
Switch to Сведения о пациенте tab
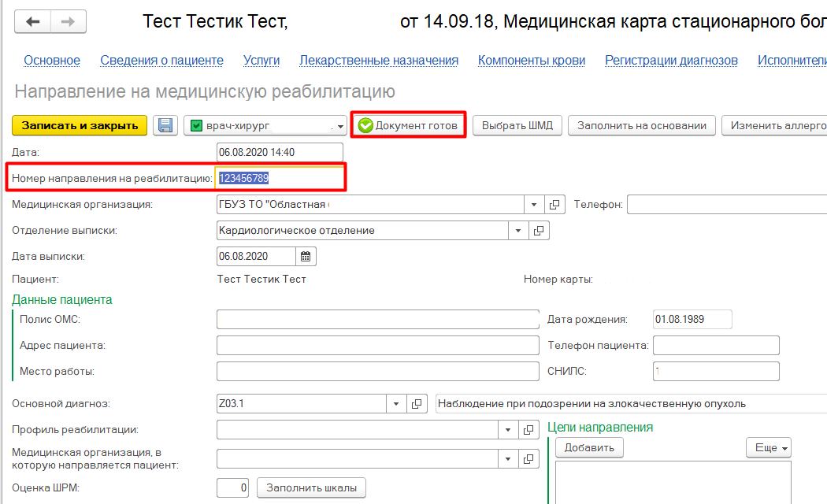(161, 61)
